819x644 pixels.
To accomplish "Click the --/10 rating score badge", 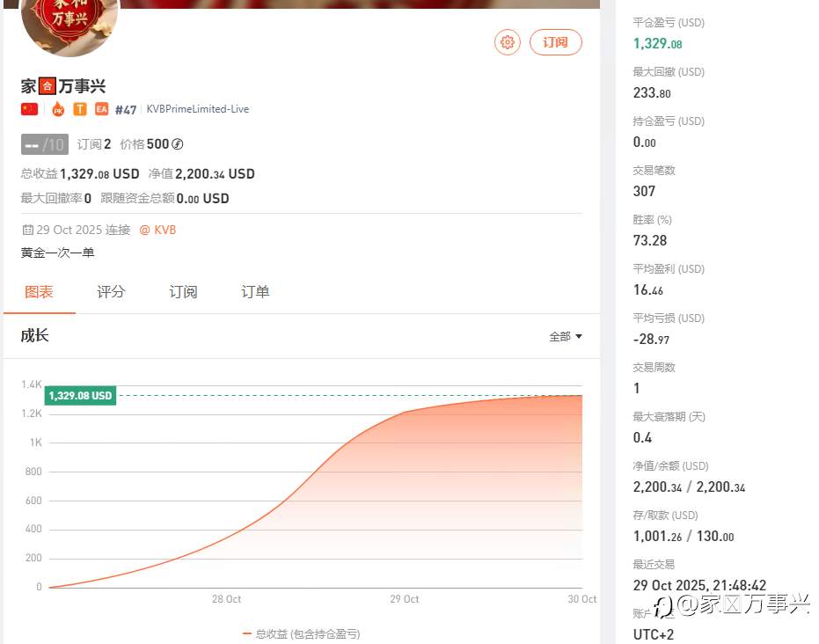I will pyautogui.click(x=45, y=144).
